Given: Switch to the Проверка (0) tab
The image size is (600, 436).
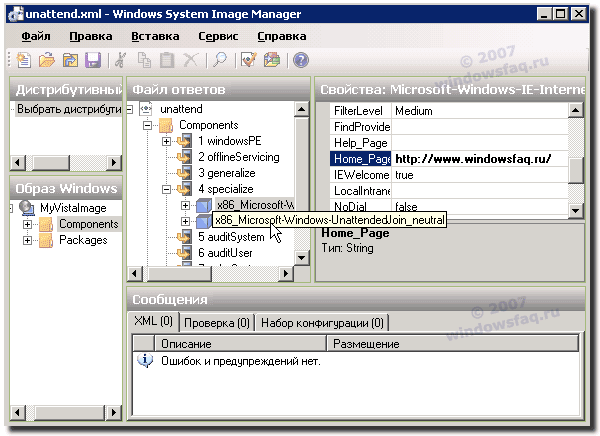Looking at the screenshot, I should click(x=217, y=323).
